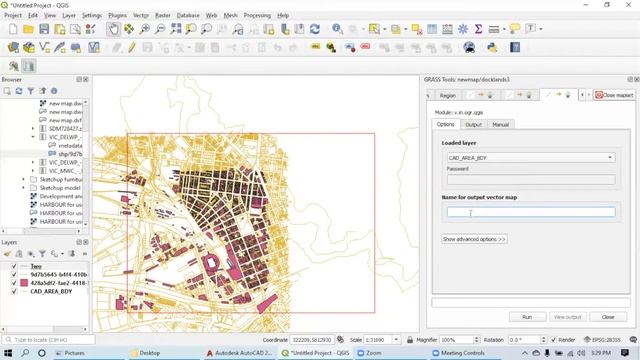Image resolution: width=640 pixels, height=360 pixels.
Task: Open the Vector menu
Action: [x=141, y=15]
